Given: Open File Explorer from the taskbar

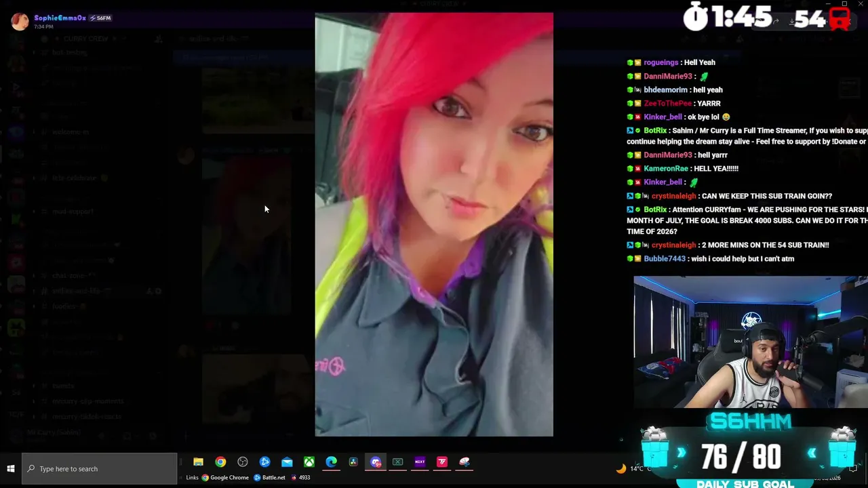Looking at the screenshot, I should pyautogui.click(x=198, y=462).
